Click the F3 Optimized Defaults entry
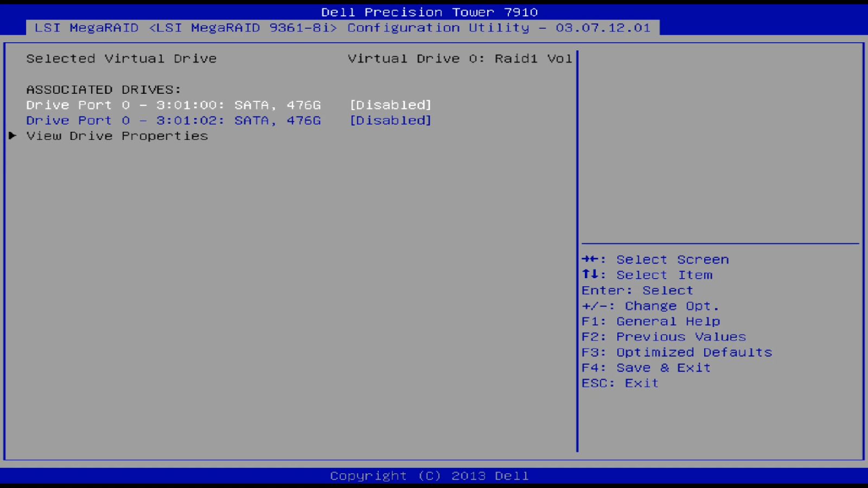Screen dimensions: 868x488 click(676, 352)
